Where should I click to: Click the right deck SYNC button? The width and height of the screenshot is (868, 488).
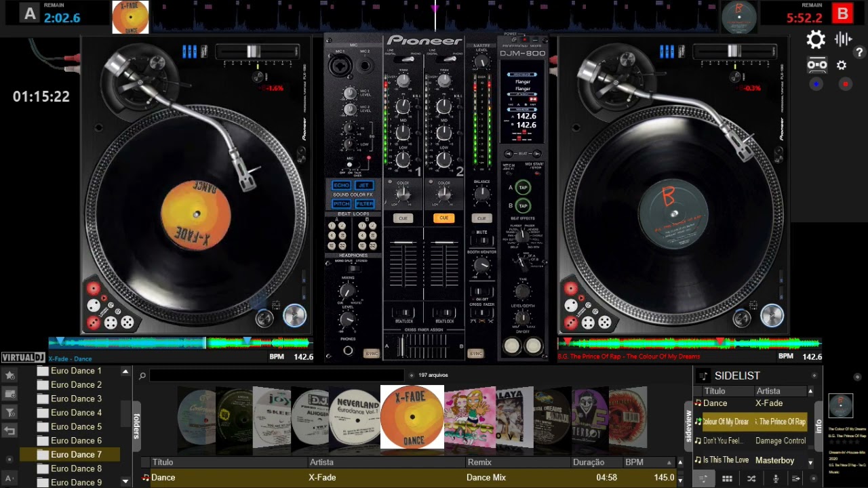click(x=475, y=354)
